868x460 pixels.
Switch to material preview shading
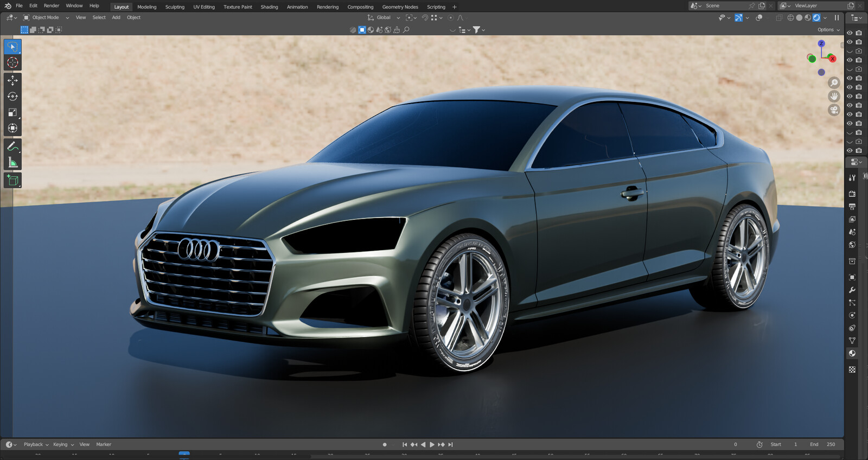808,18
